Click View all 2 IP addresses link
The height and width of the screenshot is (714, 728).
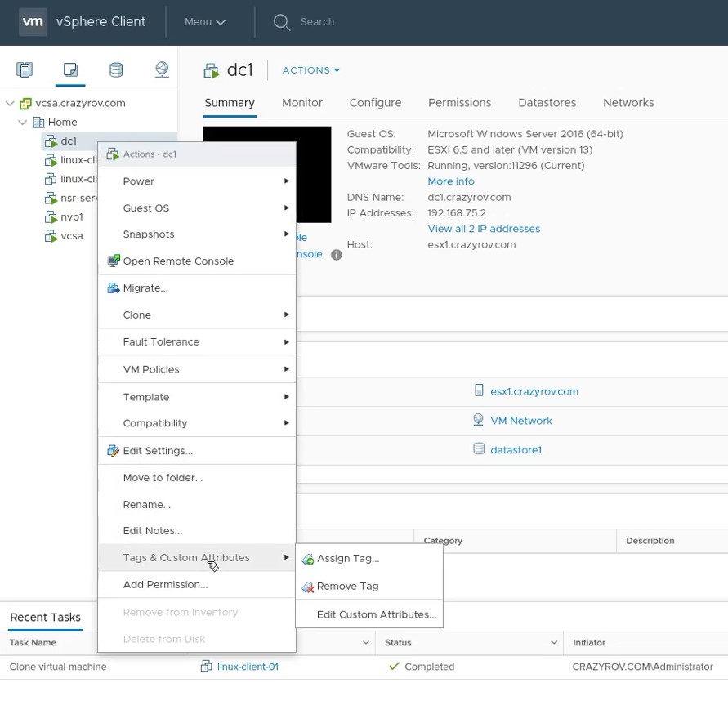coord(484,229)
